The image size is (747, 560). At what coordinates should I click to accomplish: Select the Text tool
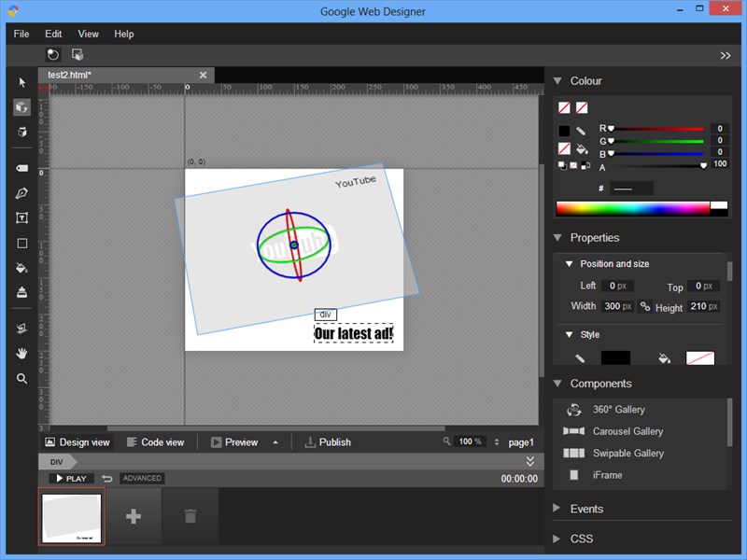21,217
